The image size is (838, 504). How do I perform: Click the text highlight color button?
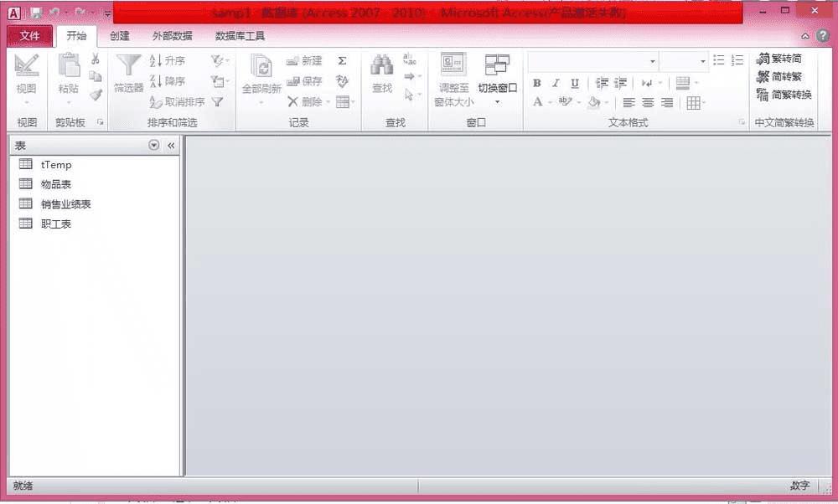(x=566, y=101)
